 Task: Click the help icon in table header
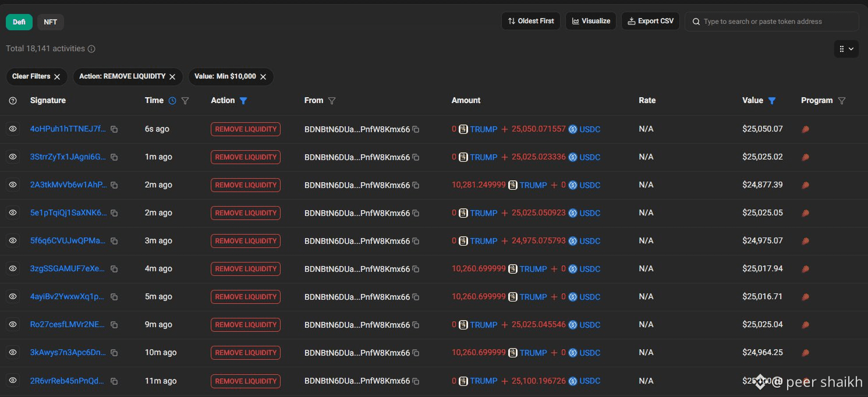[x=13, y=101]
